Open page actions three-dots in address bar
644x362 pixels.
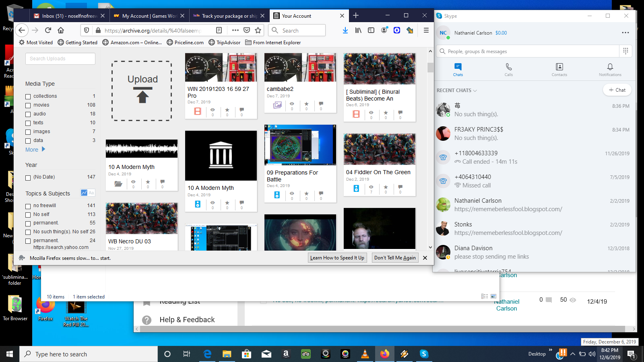(235, 30)
